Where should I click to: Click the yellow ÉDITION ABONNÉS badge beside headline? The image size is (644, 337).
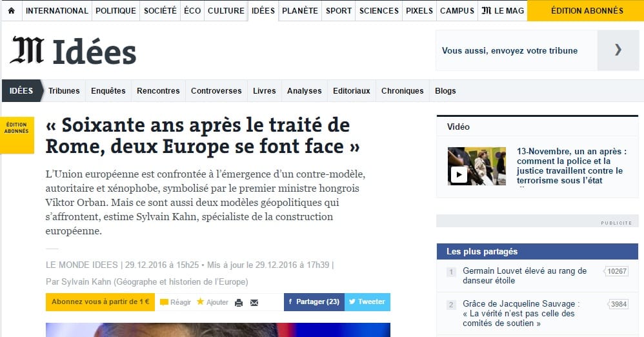pyautogui.click(x=17, y=135)
